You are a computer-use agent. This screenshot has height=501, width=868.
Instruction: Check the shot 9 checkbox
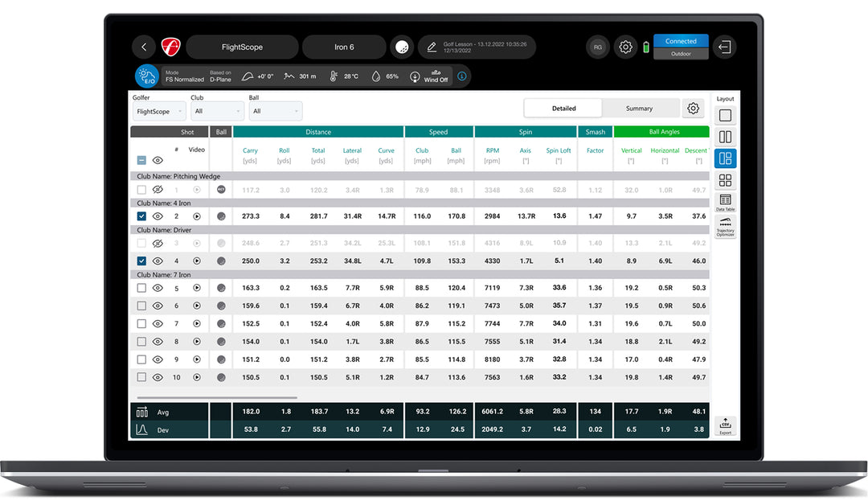pos(141,359)
